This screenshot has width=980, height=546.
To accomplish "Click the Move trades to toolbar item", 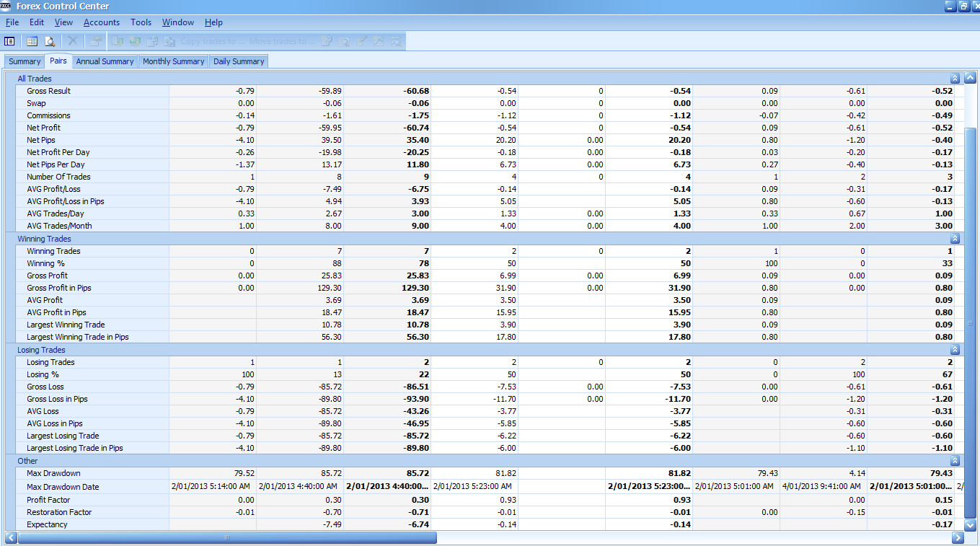I will point(282,41).
